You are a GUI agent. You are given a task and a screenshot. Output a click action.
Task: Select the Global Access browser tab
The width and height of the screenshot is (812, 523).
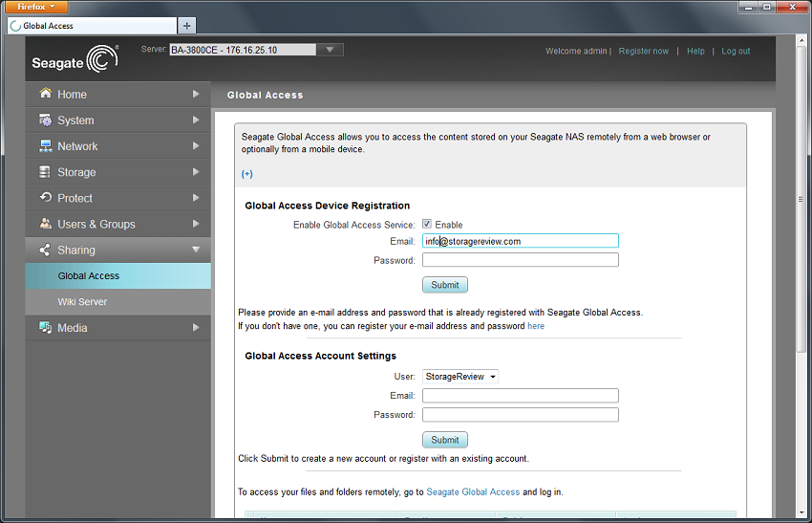pos(92,26)
